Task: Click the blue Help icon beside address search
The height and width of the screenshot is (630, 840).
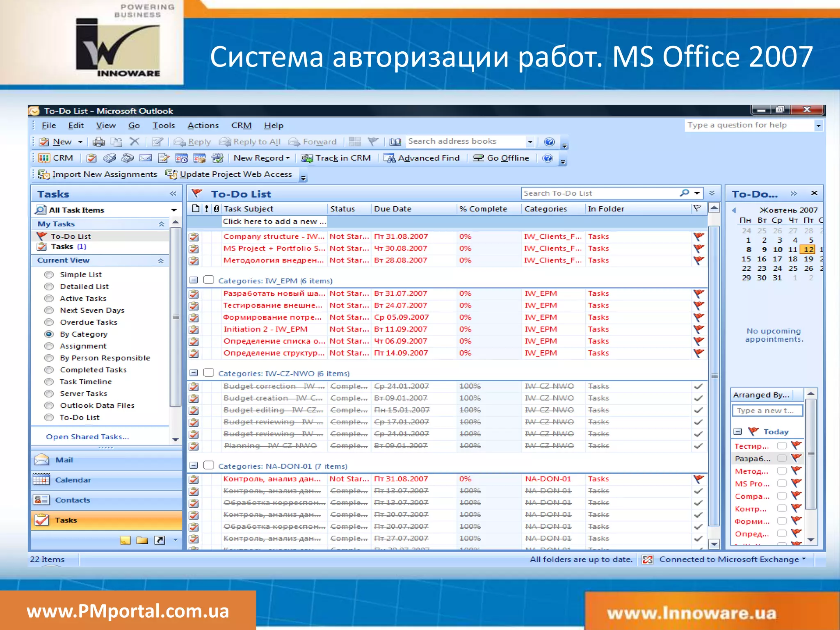Action: [549, 142]
